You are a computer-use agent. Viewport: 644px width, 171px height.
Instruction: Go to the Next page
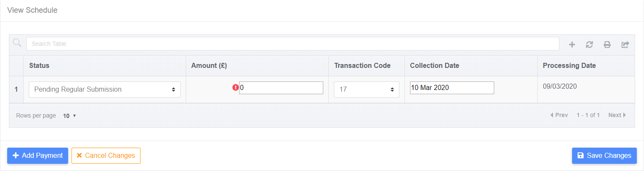tap(617, 115)
